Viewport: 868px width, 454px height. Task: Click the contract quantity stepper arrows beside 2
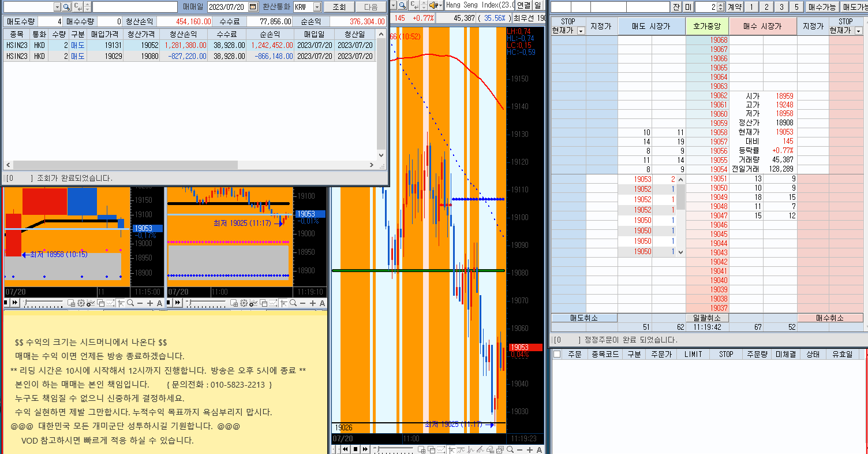[x=721, y=6]
